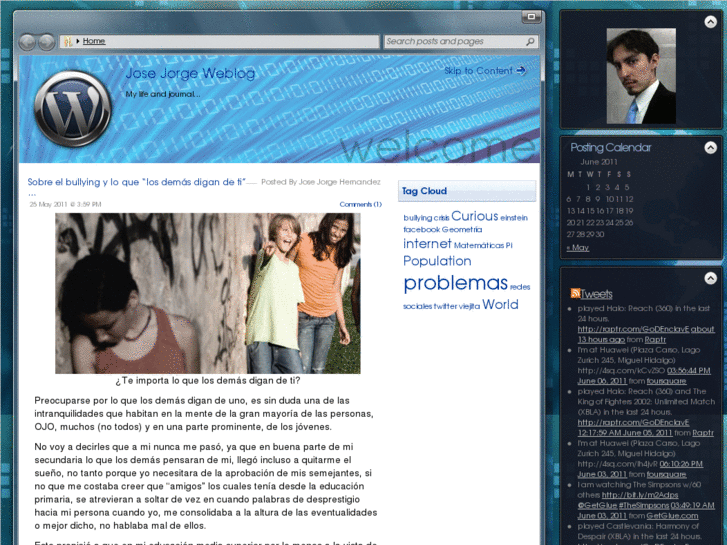Click the forward navigation round button

pos(46,42)
